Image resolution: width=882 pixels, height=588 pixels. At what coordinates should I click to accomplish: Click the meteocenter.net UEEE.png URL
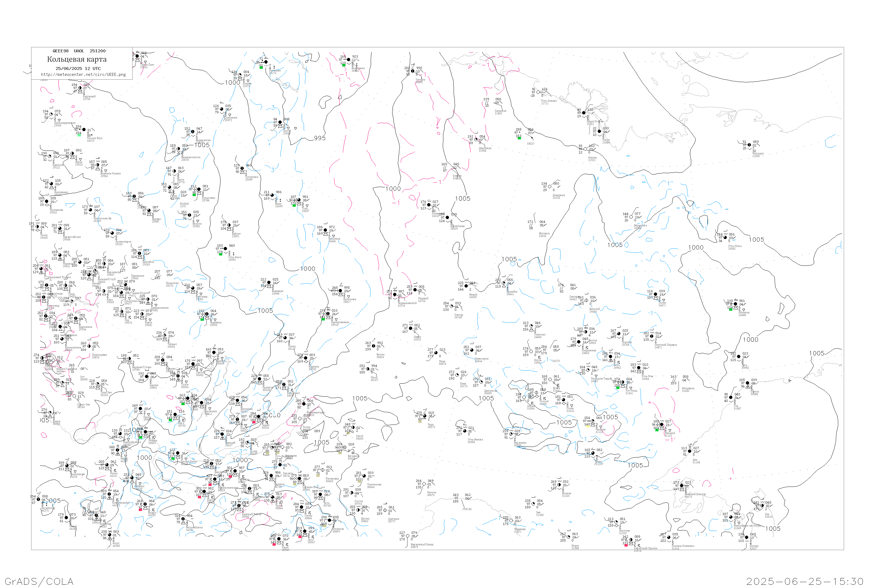[x=83, y=75]
